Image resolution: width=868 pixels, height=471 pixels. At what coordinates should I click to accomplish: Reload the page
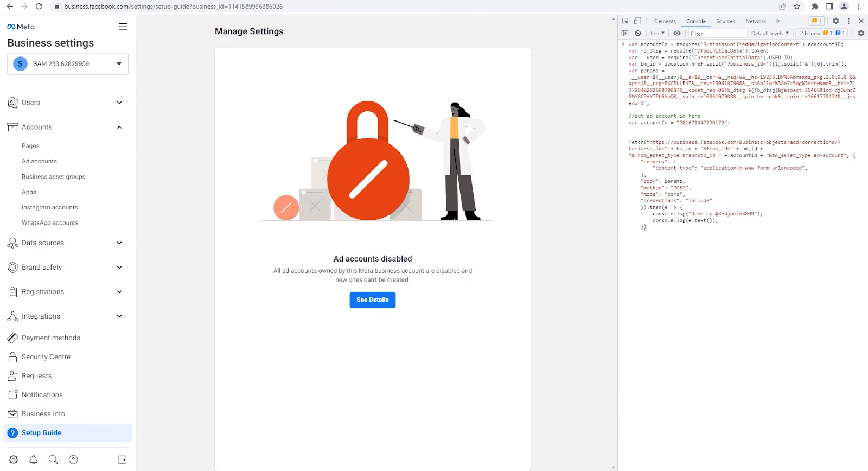pyautogui.click(x=39, y=7)
